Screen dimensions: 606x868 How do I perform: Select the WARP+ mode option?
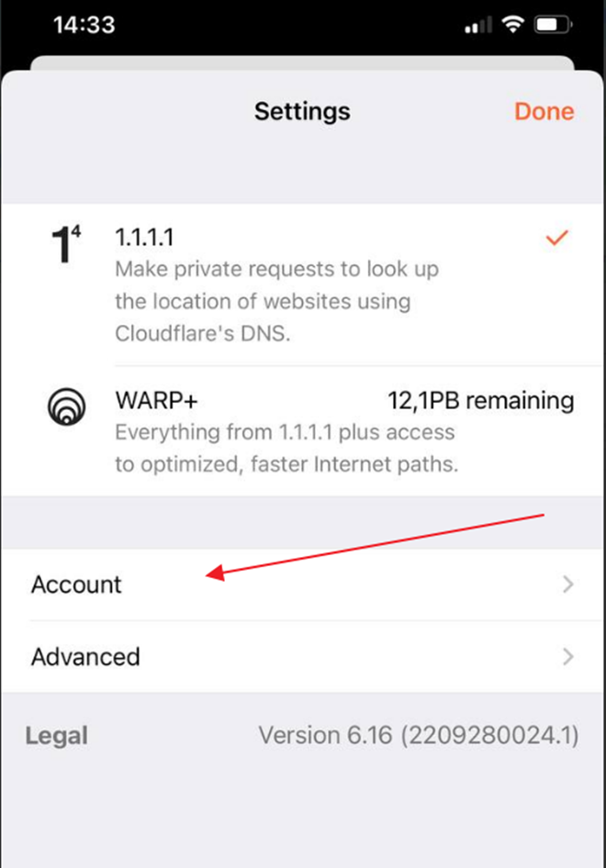tap(302, 430)
